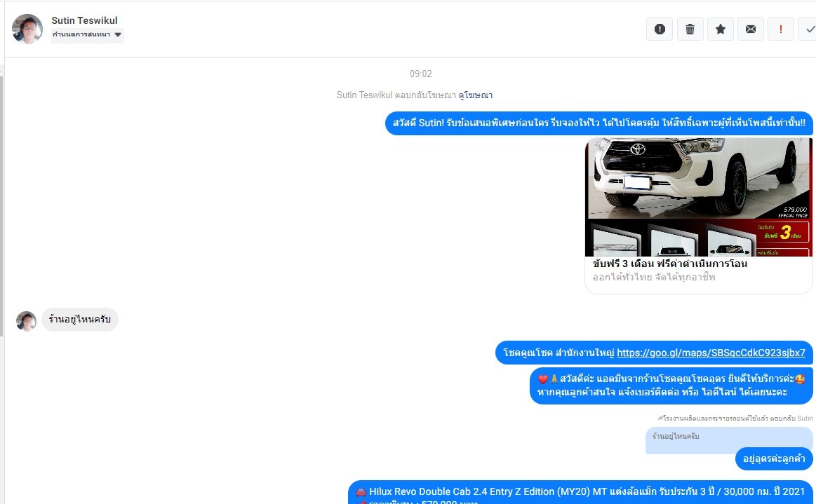Click the Hilux Revo Double Cab message
This screenshot has width=816, height=504.
(580, 492)
